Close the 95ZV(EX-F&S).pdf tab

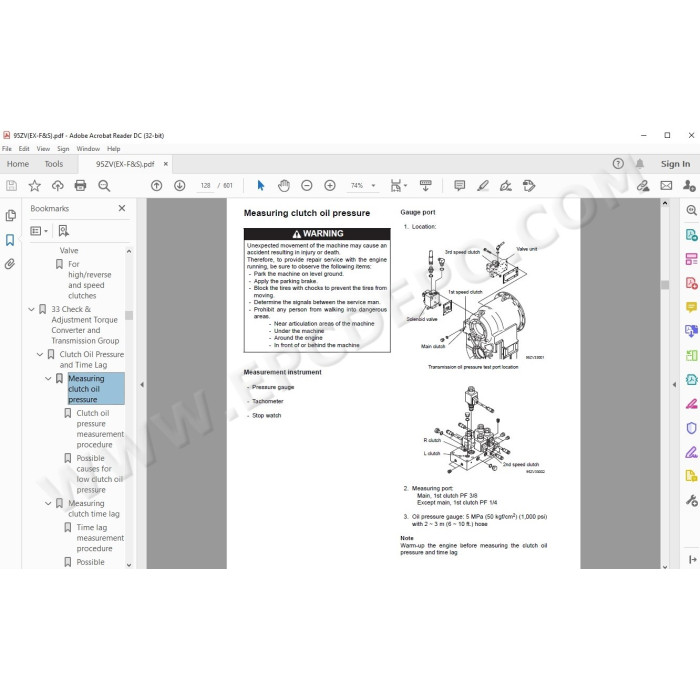pos(166,164)
